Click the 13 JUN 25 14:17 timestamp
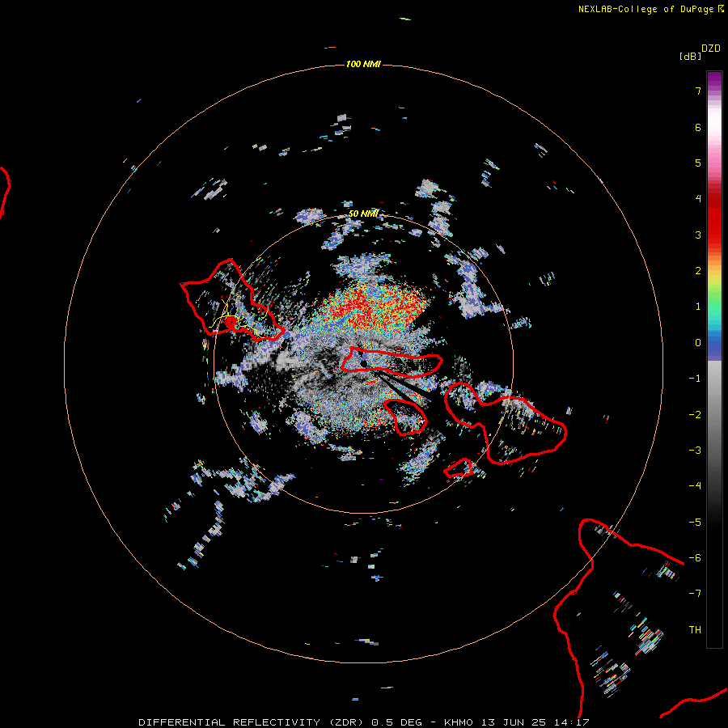This screenshot has width=728, height=728. click(x=535, y=722)
